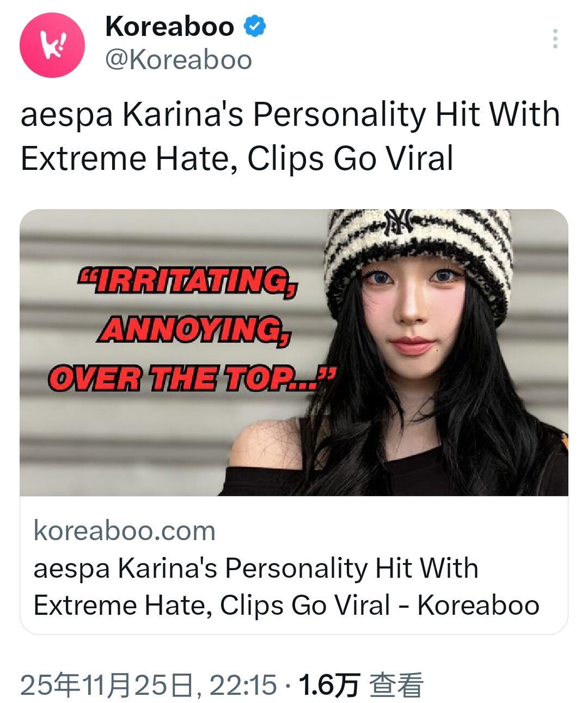Click the red 'IRRITATING,' overlay text

(x=188, y=281)
